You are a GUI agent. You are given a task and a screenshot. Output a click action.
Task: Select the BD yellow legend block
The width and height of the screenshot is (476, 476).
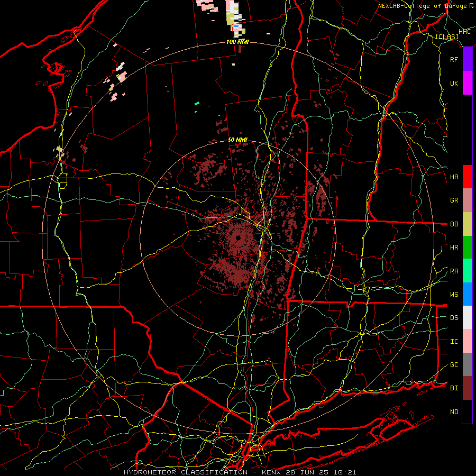(467, 224)
